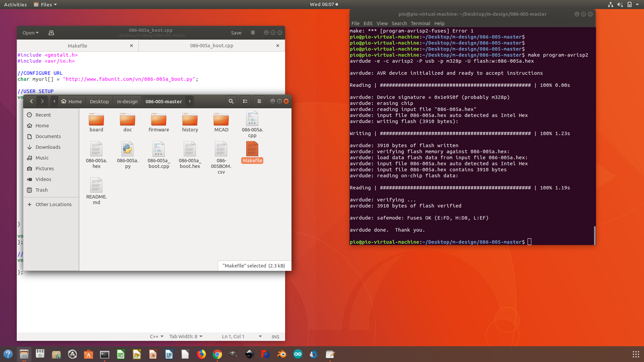
Task: Open the Terminal's Edit menu
Action: coord(368,23)
